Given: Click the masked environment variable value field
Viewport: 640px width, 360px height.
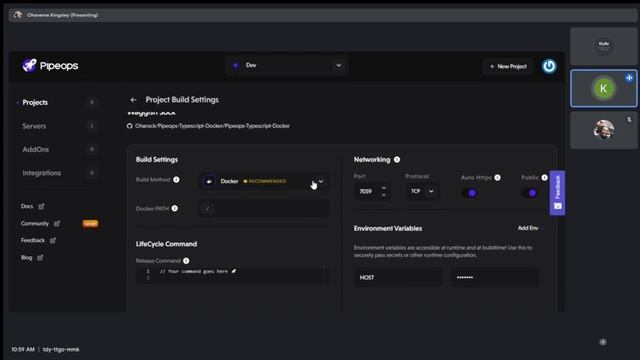Looking at the screenshot, I should [x=495, y=277].
